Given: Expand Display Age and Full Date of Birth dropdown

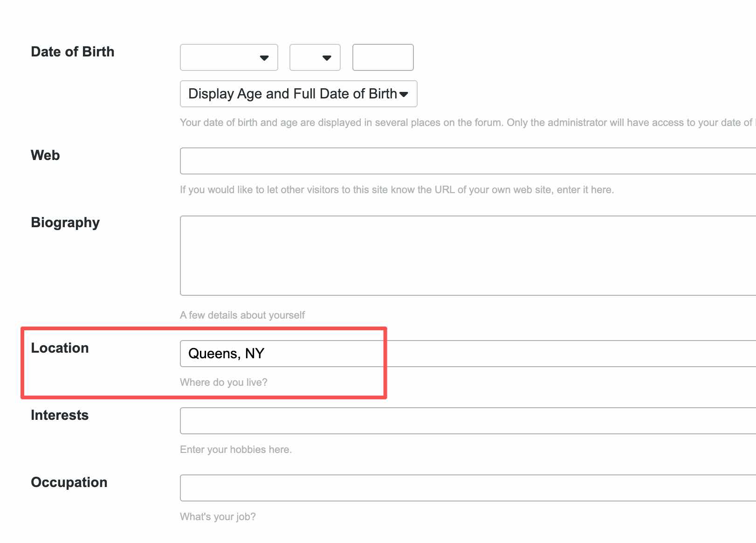Looking at the screenshot, I should tap(298, 94).
